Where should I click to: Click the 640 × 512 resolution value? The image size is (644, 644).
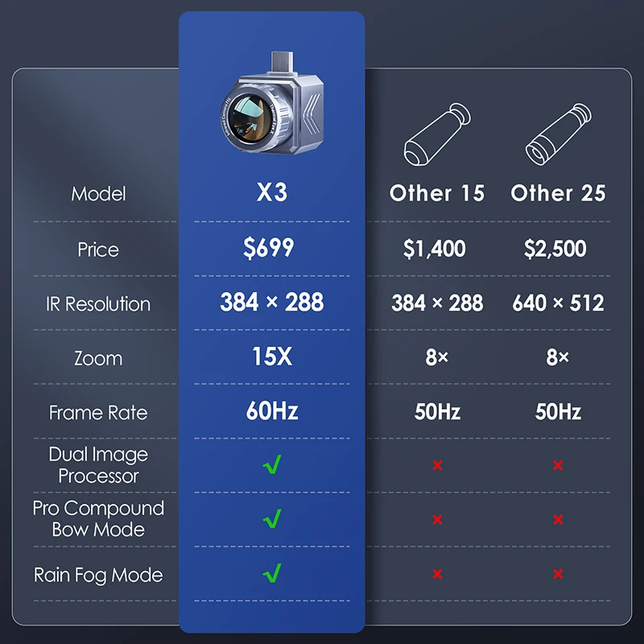pos(558,303)
